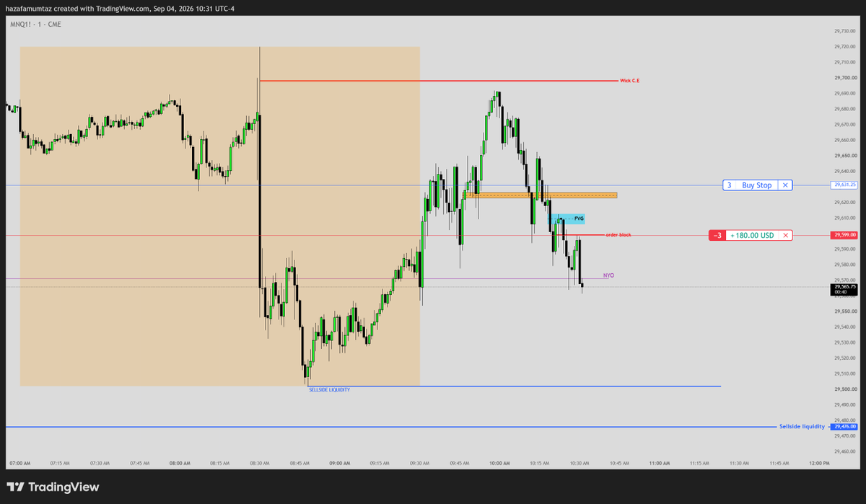
Task: Click the current price tag 29,565.75
Action: tap(844, 288)
